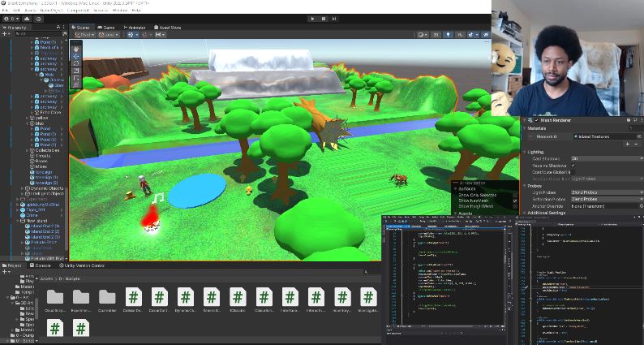
Task: Toggle scene lighting lightbulb icon
Action: click(x=449, y=35)
